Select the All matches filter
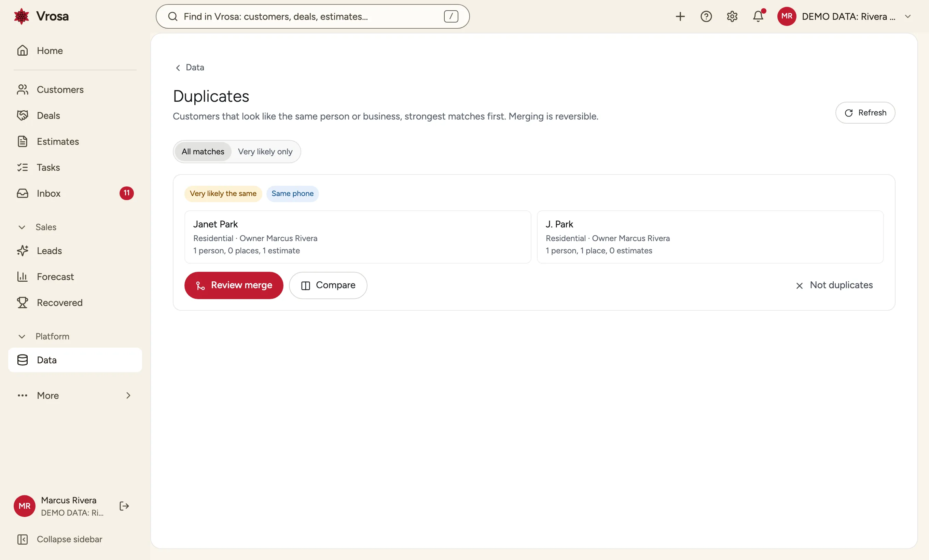The image size is (929, 560). 203,152
